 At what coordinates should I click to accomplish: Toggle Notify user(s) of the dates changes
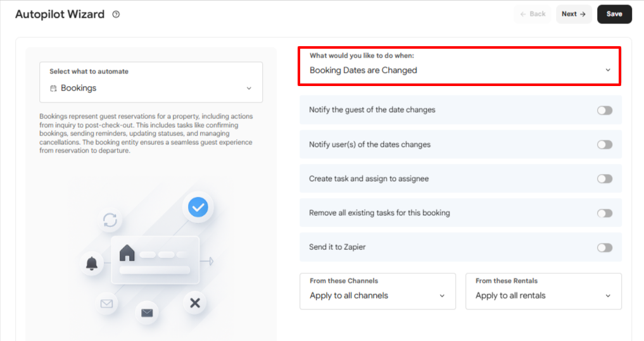tap(605, 144)
